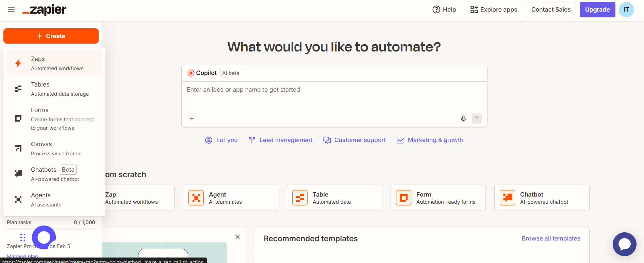The height and width of the screenshot is (263, 644).
Task: Open Help menu
Action: click(x=444, y=10)
